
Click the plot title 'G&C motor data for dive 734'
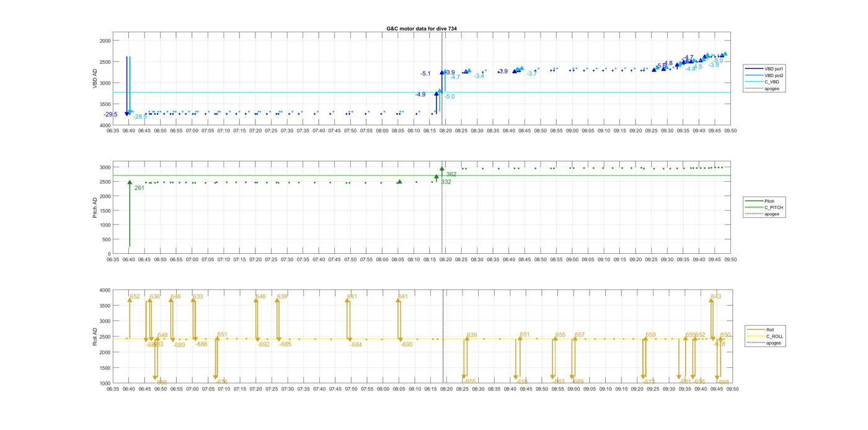[422, 29]
